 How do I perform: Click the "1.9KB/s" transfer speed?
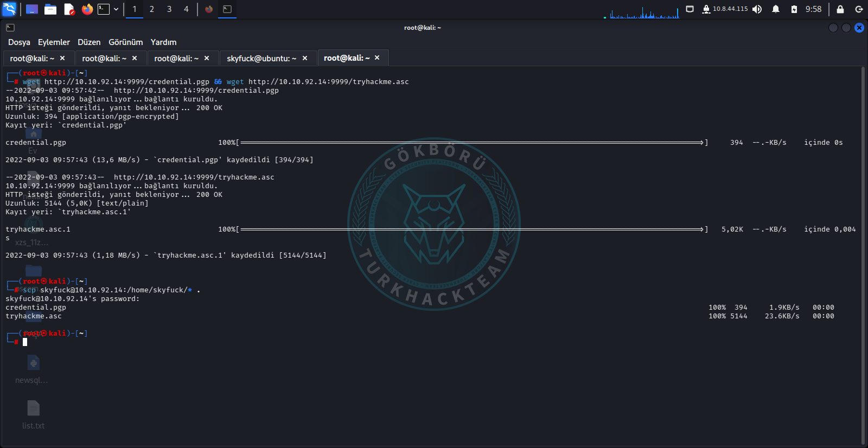(x=784, y=308)
